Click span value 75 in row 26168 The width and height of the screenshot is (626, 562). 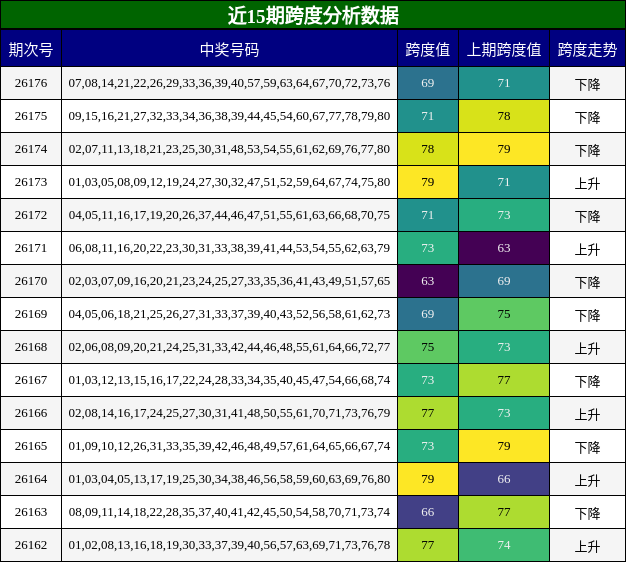click(428, 347)
